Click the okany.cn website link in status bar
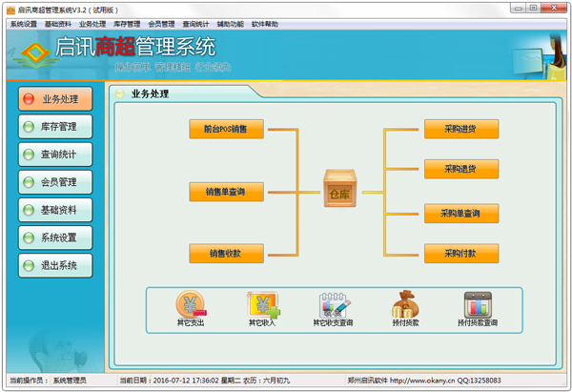The height and width of the screenshot is (392, 572). pyautogui.click(x=420, y=380)
